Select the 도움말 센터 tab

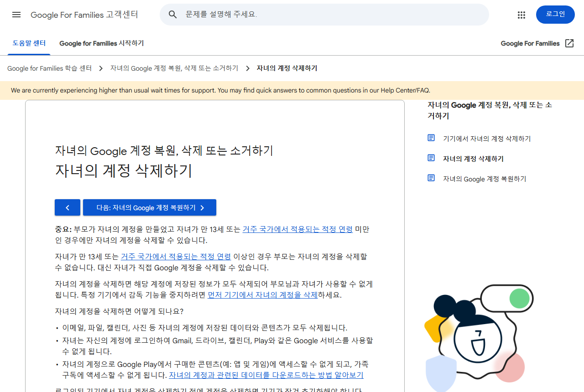pyautogui.click(x=29, y=43)
